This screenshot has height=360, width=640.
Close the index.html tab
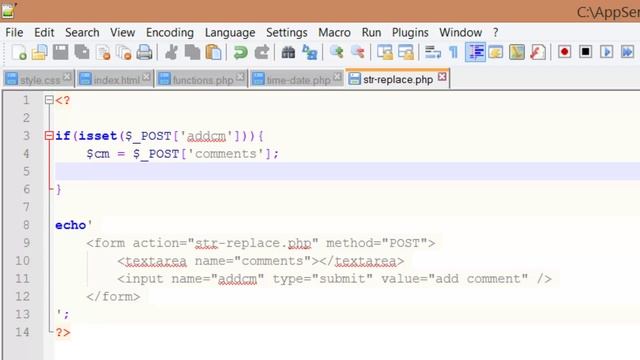click(146, 77)
